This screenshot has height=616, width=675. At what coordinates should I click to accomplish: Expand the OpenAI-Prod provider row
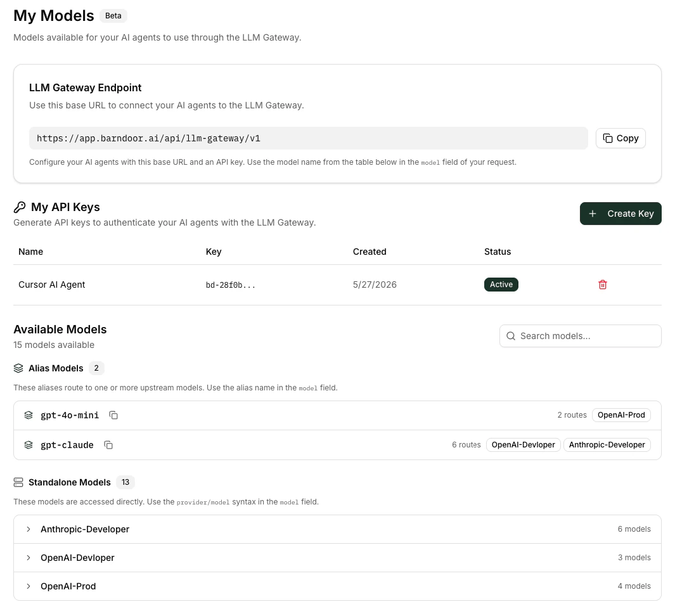pyautogui.click(x=337, y=586)
